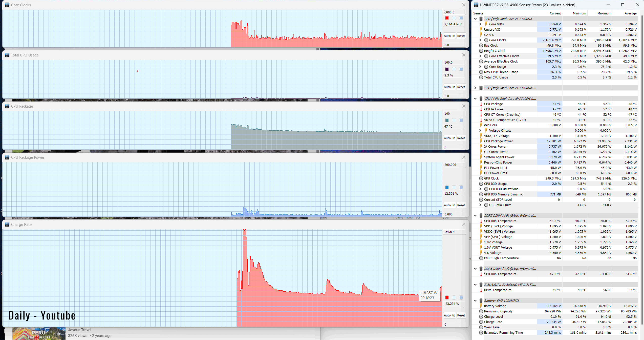Expand the Core VIDs row
This screenshot has height=340, width=644.
pos(480,24)
